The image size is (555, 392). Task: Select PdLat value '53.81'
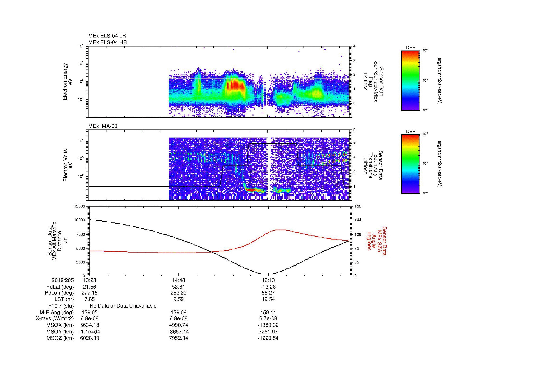click(178, 287)
